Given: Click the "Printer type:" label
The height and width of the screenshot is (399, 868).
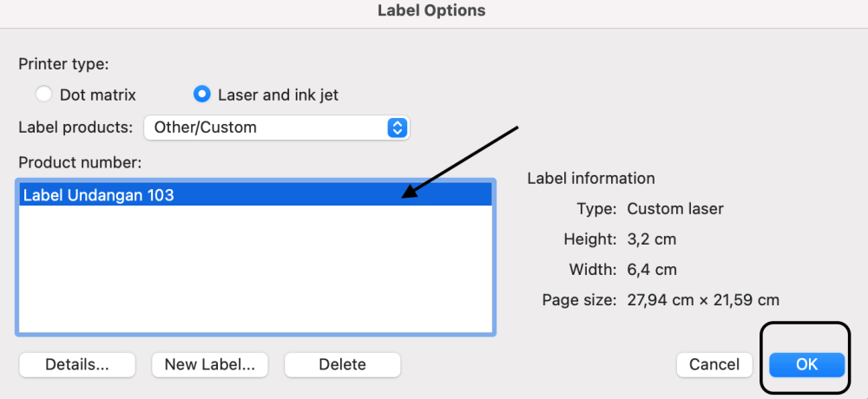Looking at the screenshot, I should point(63,63).
